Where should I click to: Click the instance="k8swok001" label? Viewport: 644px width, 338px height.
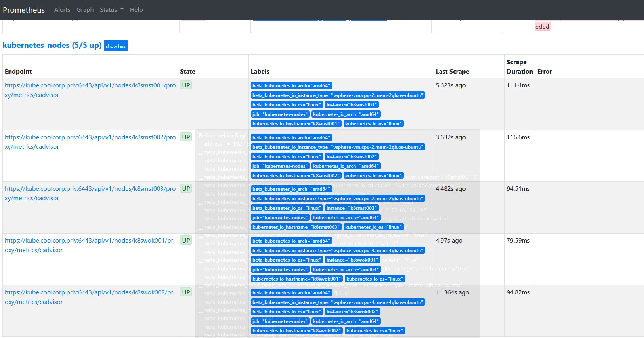(352, 260)
